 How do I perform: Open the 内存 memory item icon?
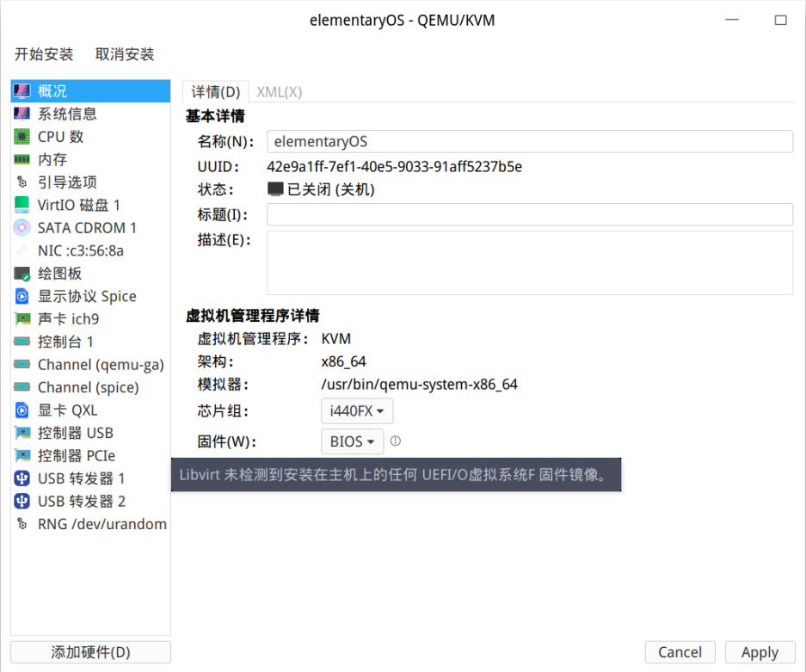click(x=22, y=159)
